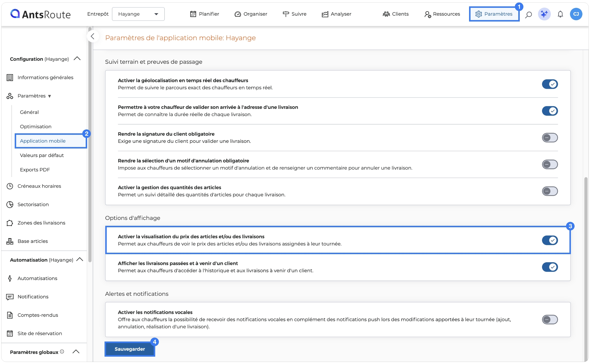Collapse the Configuration (Hayange) section
The width and height of the screenshot is (590, 364).
point(77,59)
